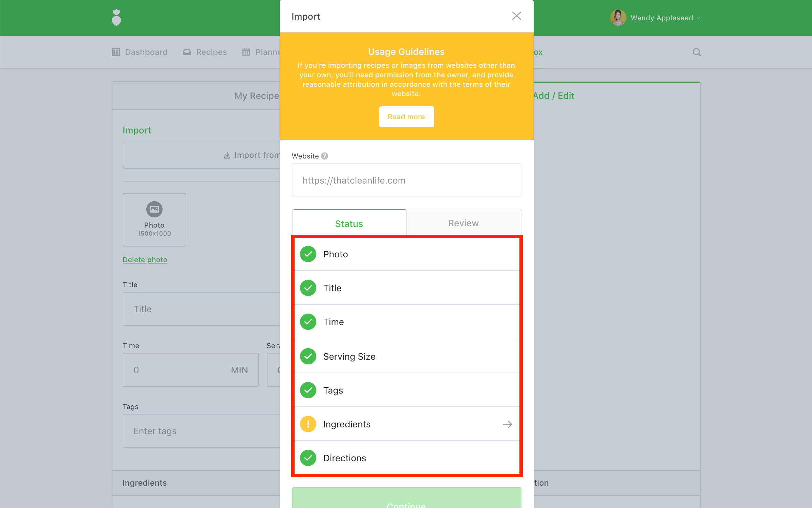Click the Website help question mark icon
This screenshot has height=508, width=812.
pos(324,156)
